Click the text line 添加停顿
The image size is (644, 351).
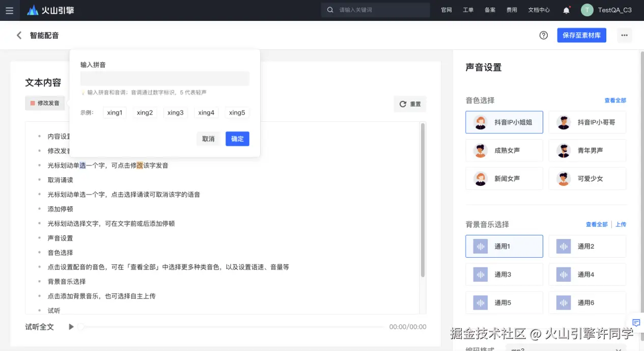pyautogui.click(x=61, y=209)
